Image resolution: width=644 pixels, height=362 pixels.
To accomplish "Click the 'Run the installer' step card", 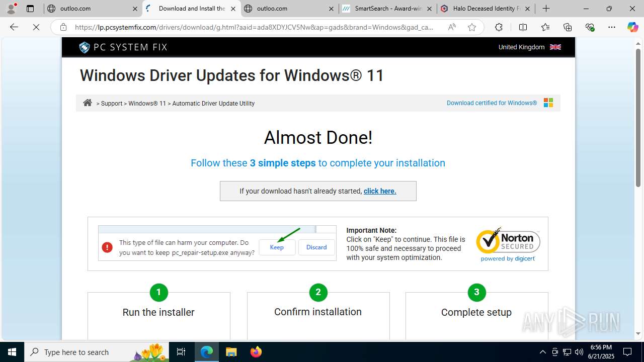I will point(158,315).
